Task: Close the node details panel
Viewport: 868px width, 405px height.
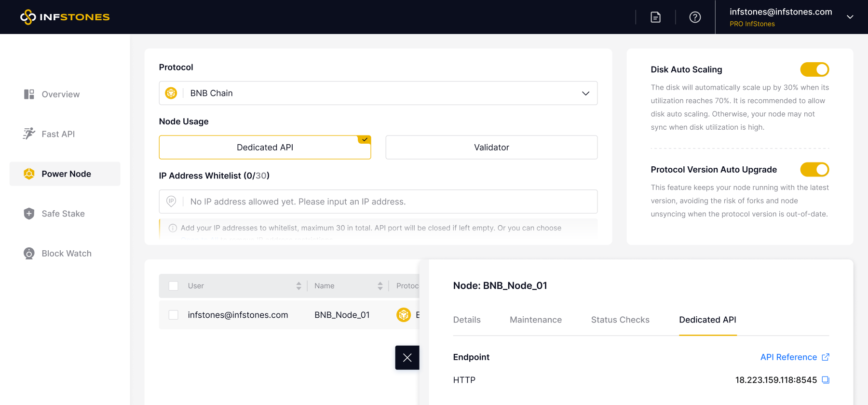Action: coord(407,358)
